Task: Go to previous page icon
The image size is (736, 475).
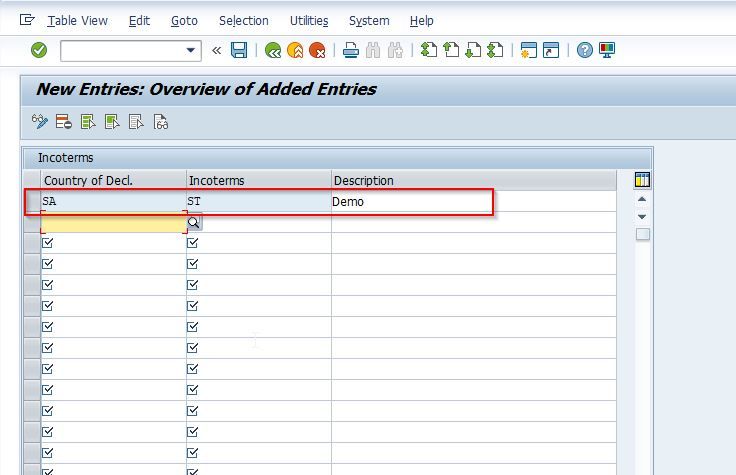Action: pyautogui.click(x=451, y=50)
